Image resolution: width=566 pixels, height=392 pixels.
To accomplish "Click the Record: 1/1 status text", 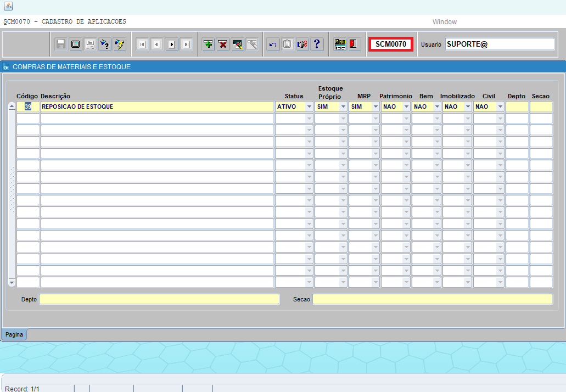I will click(22, 389).
